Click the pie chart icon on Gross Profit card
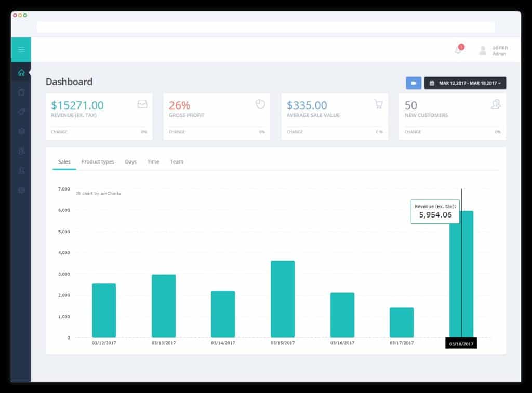This screenshot has height=393, width=532. 260,104
